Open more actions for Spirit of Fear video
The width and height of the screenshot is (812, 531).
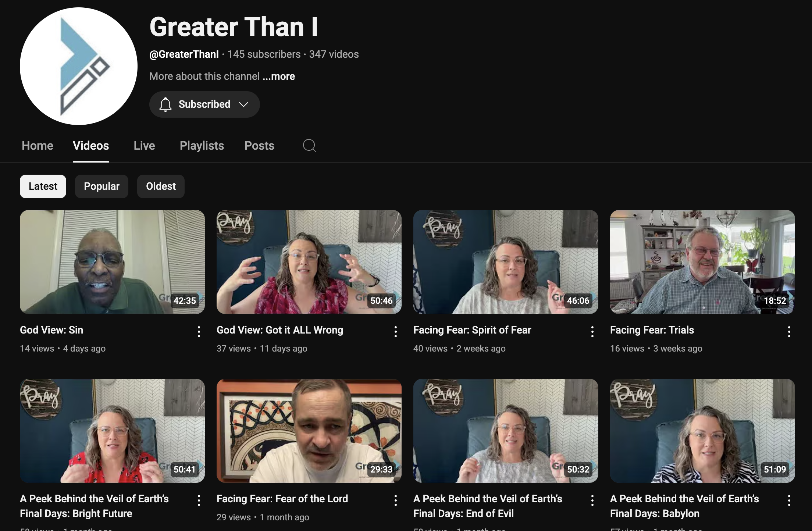[592, 332]
